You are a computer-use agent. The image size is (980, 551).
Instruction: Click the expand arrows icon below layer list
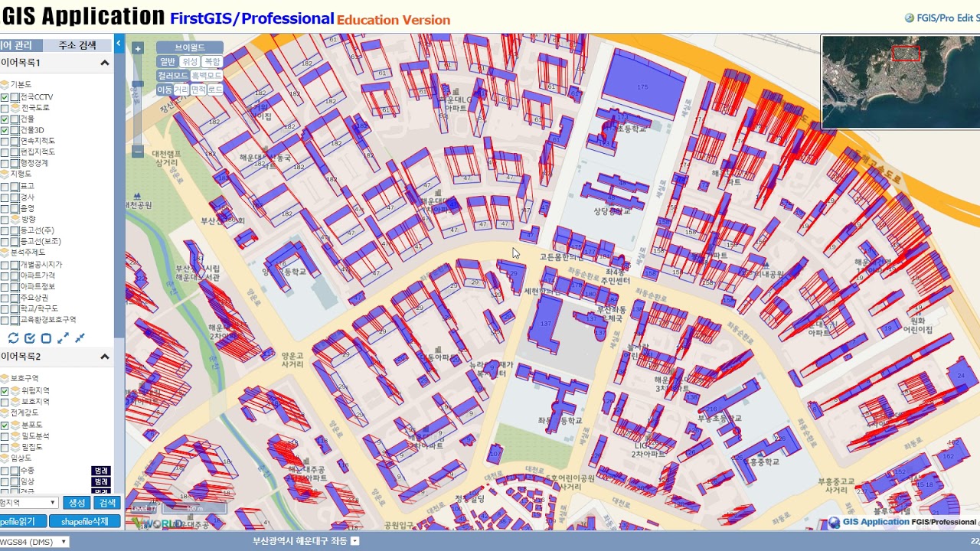[x=64, y=338]
